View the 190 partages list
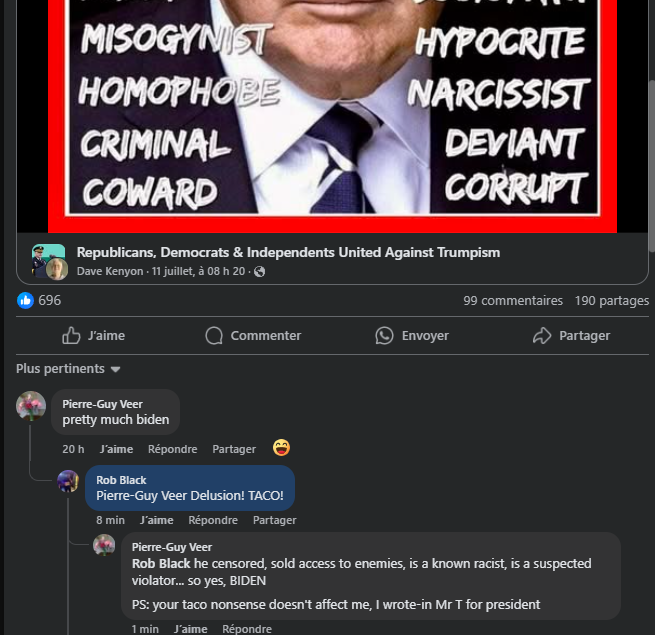Screen dimensions: 655x635 click(612, 301)
